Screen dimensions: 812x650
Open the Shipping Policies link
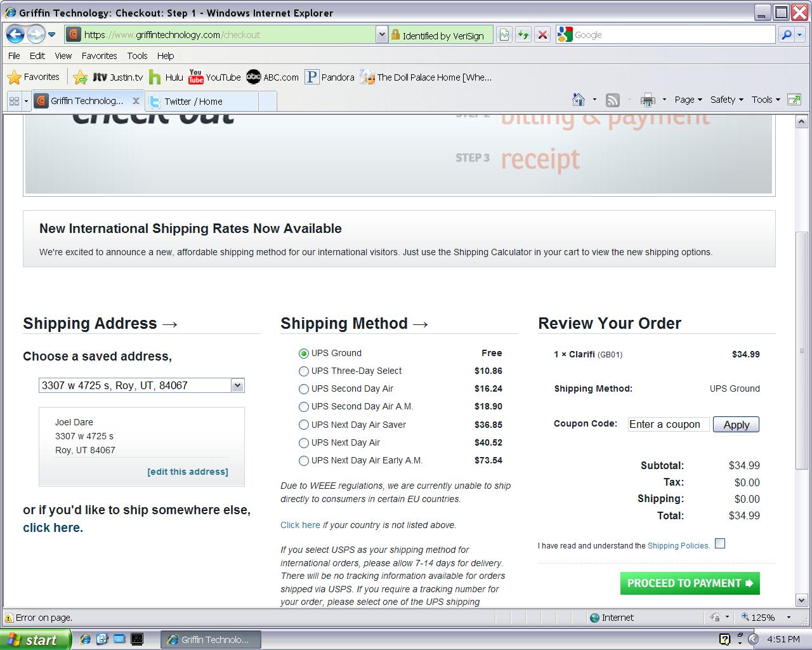point(679,545)
